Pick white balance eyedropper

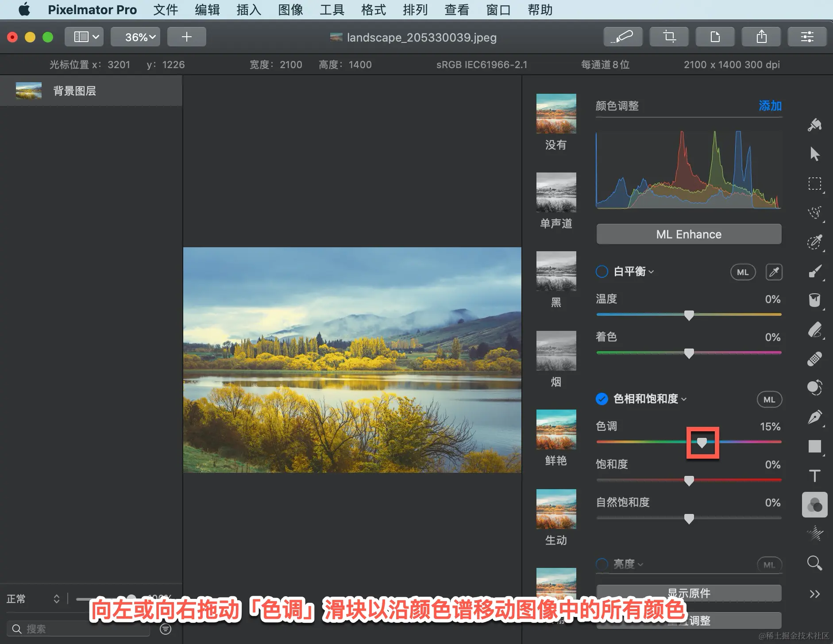pos(774,272)
